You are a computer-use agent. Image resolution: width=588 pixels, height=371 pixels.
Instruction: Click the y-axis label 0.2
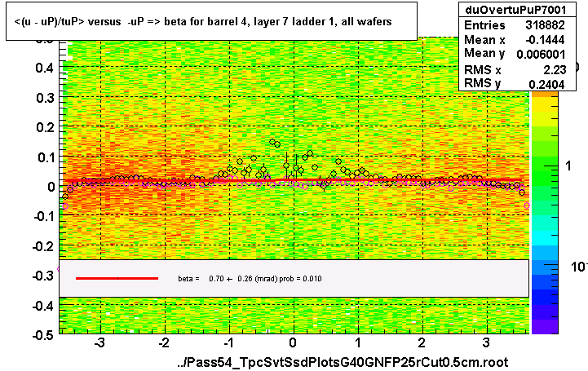pyautogui.click(x=45, y=127)
